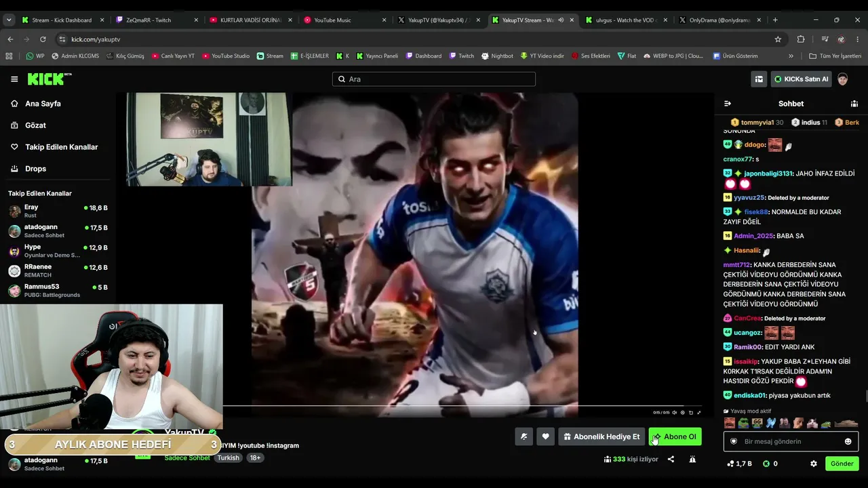
Task: Expand the hidden bookmarks overflow chevron
Action: [x=791, y=56]
